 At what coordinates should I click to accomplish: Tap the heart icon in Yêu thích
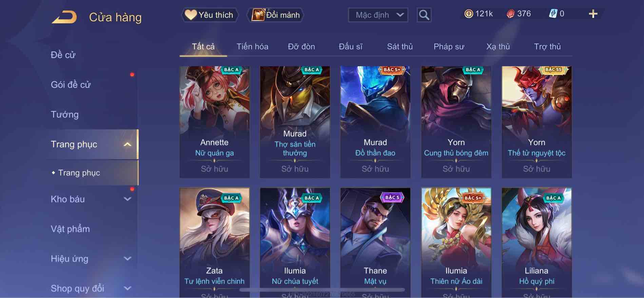[x=191, y=15]
